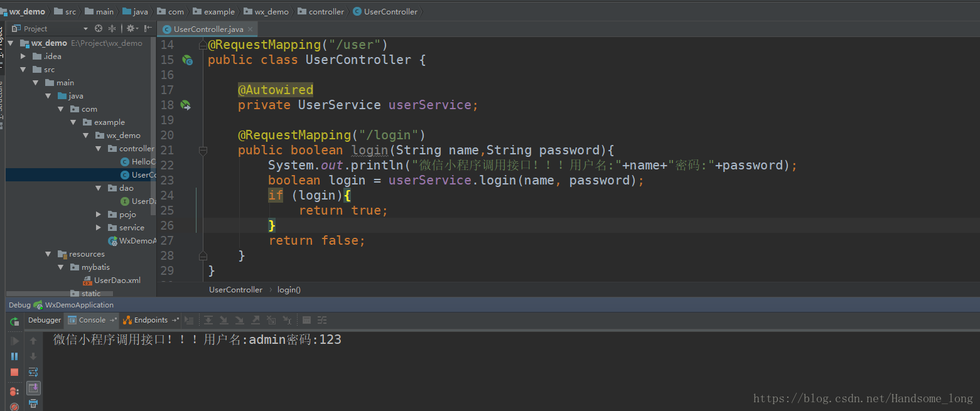Viewport: 980px width, 411px height.
Task: Open Project panel settings gear
Action: point(132,28)
